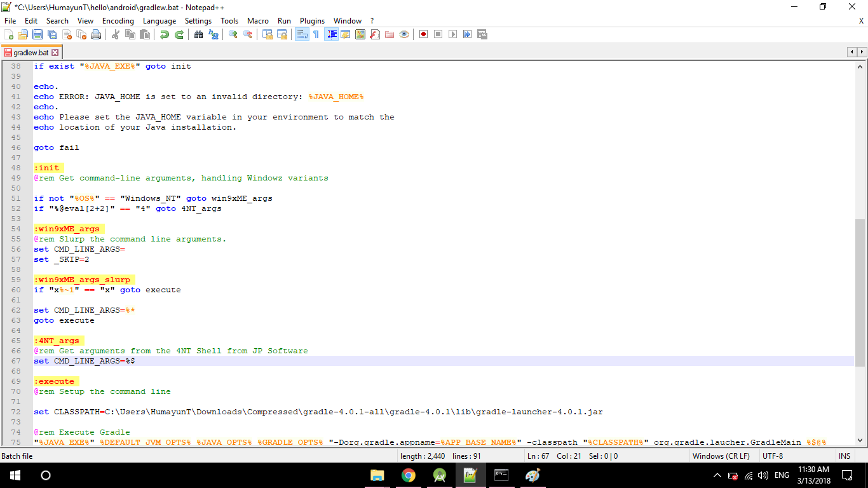The image size is (868, 488).
Task: Zoom in using the toolbar magnifying glass
Action: [x=233, y=34]
